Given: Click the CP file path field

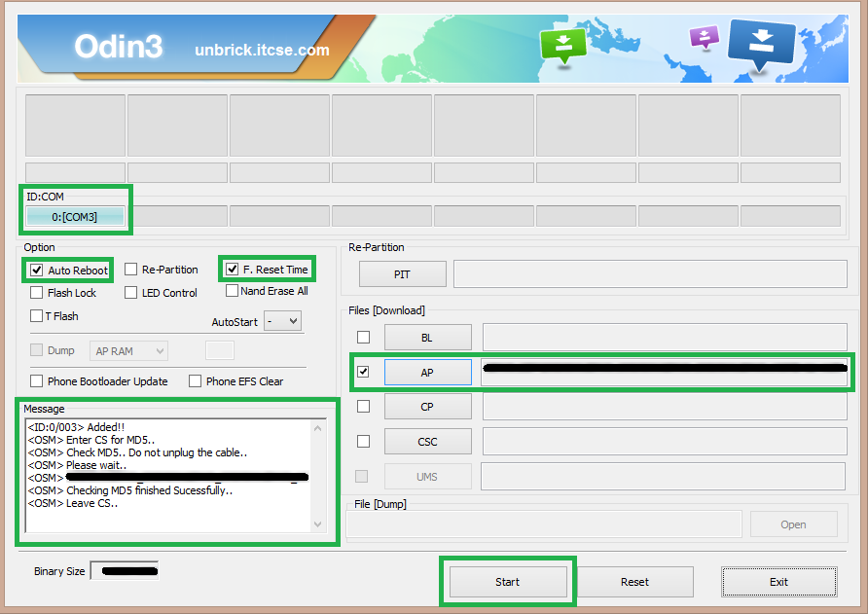Looking at the screenshot, I should (665, 407).
